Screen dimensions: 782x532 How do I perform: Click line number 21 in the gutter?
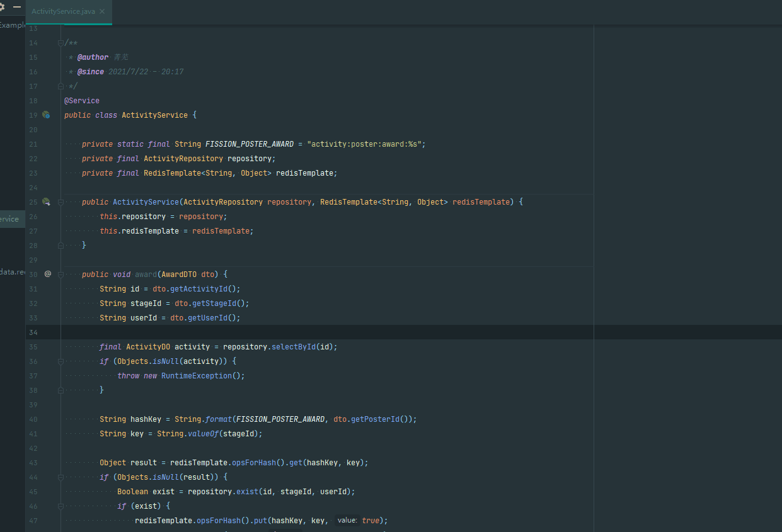coord(33,144)
